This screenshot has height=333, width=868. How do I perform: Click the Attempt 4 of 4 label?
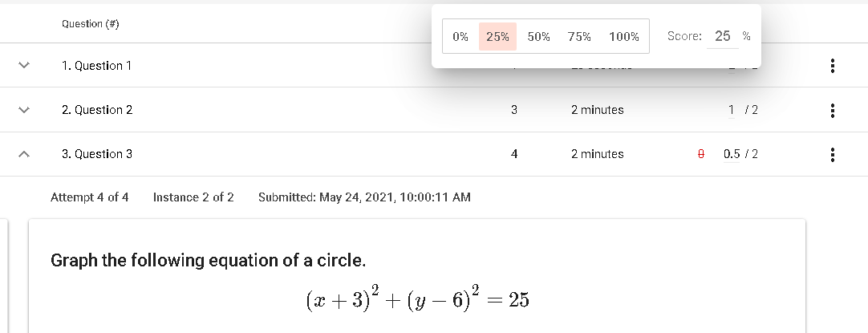tap(89, 197)
